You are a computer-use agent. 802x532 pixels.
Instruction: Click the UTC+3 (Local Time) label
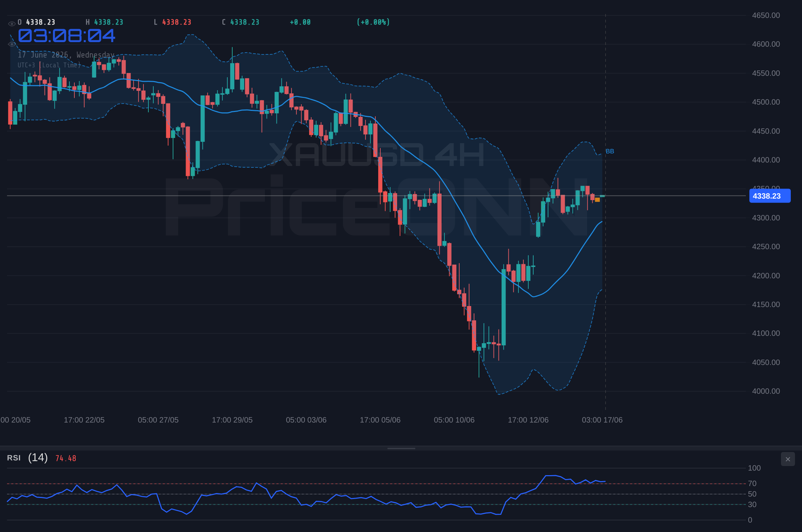coord(49,65)
